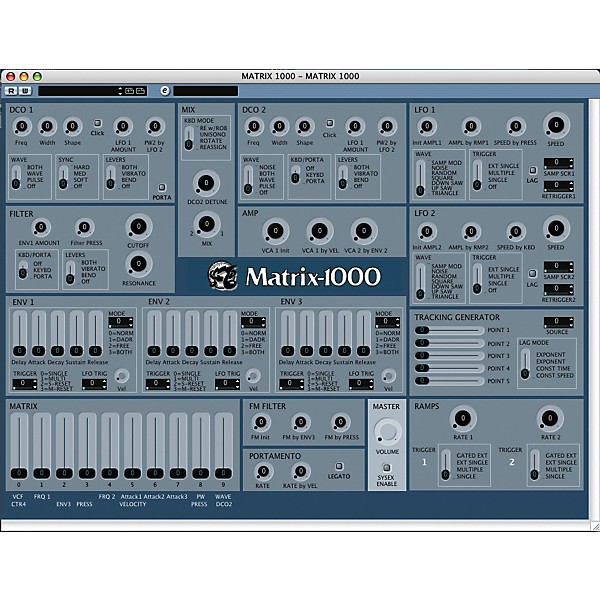Viewport: 600px width, 600px height.
Task: Click the LFO 2 SPEED knob
Action: tap(556, 229)
